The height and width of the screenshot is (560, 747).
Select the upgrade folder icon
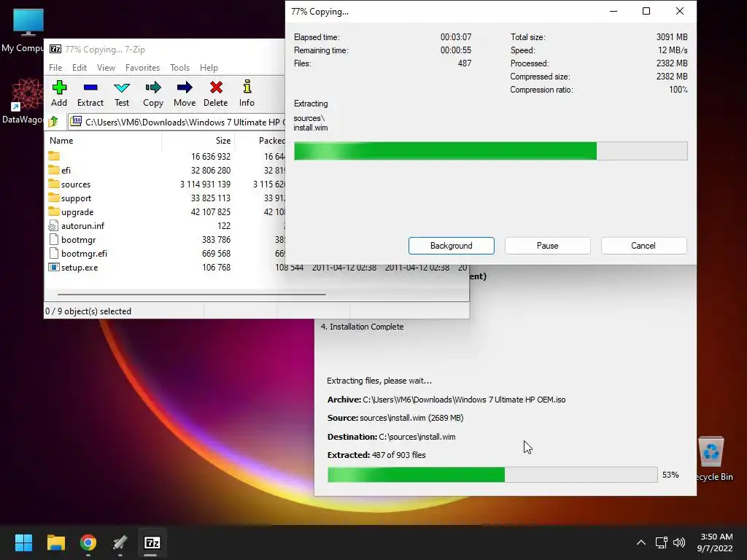click(54, 211)
